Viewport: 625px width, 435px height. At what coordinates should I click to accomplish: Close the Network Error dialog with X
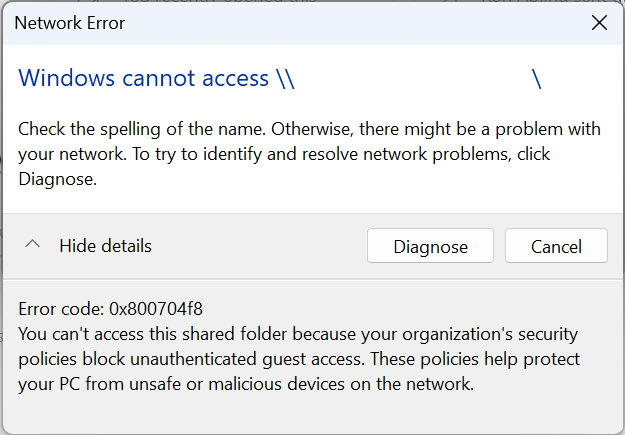[x=599, y=23]
